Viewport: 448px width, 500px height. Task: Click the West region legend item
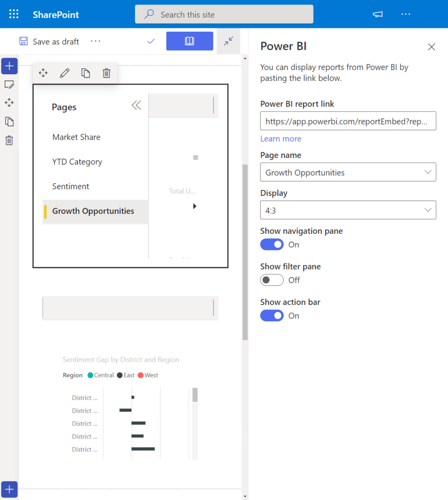(x=148, y=375)
